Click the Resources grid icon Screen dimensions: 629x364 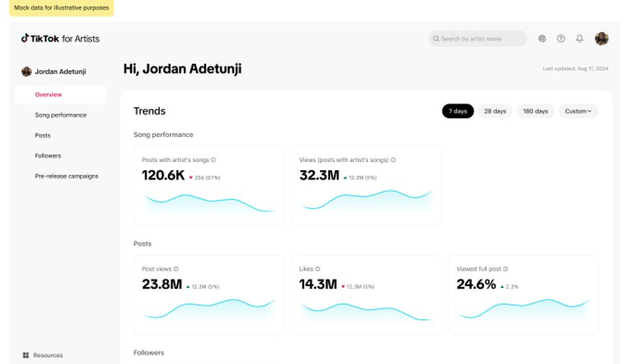coord(26,355)
